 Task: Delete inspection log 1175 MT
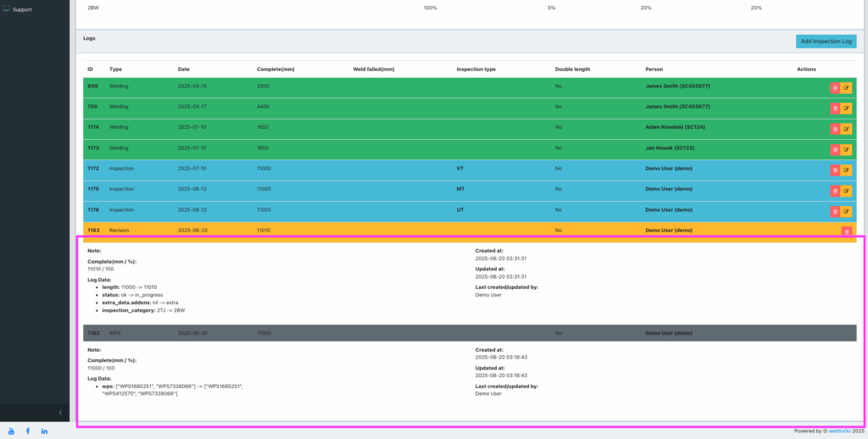(x=835, y=191)
